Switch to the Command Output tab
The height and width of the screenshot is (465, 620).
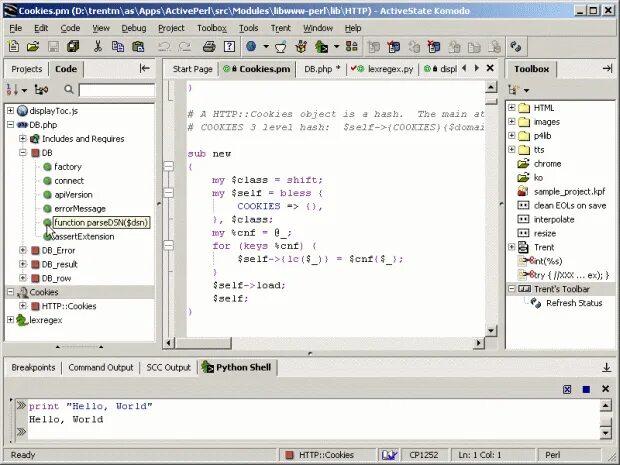point(101,367)
